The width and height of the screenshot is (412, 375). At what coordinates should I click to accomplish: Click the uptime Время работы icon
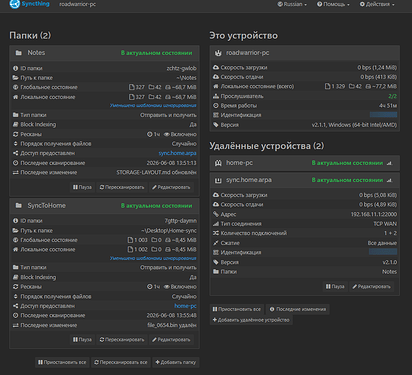click(x=216, y=106)
